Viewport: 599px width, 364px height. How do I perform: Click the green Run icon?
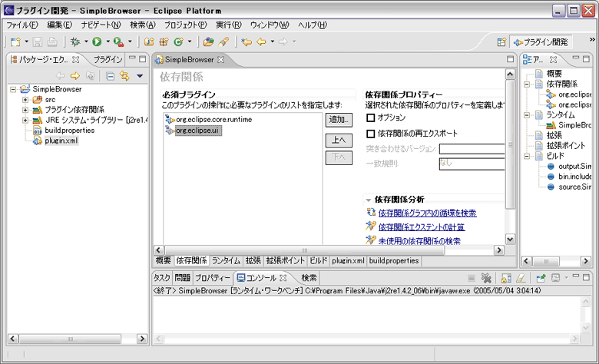[97, 41]
